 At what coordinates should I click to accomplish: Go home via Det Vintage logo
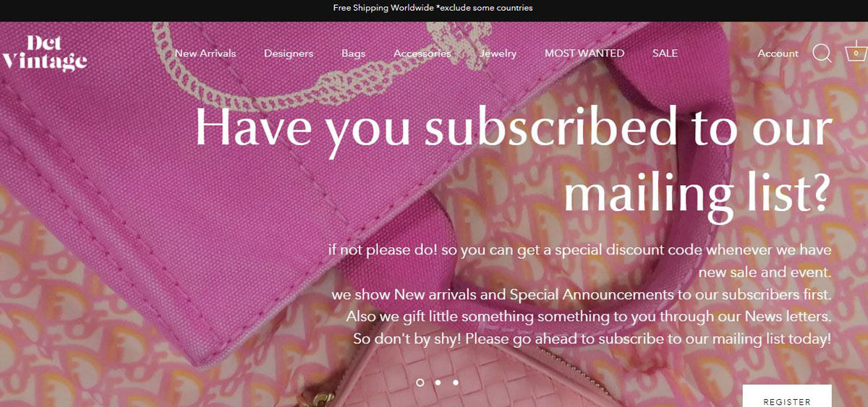pyautogui.click(x=45, y=53)
